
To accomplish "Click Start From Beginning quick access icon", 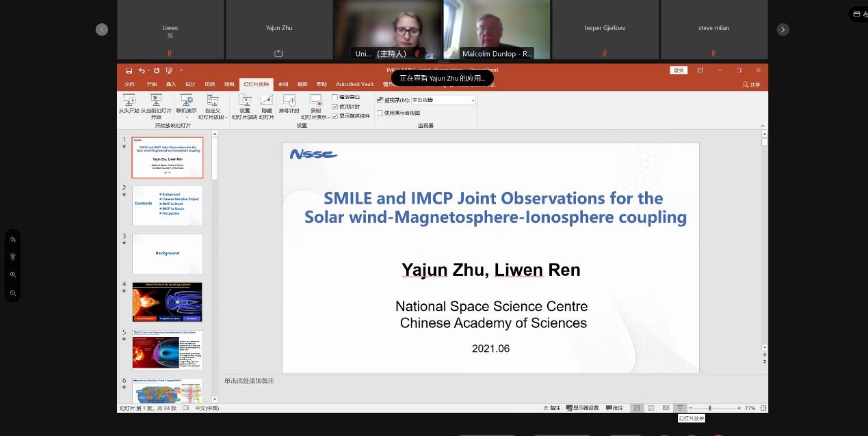I will pos(169,70).
